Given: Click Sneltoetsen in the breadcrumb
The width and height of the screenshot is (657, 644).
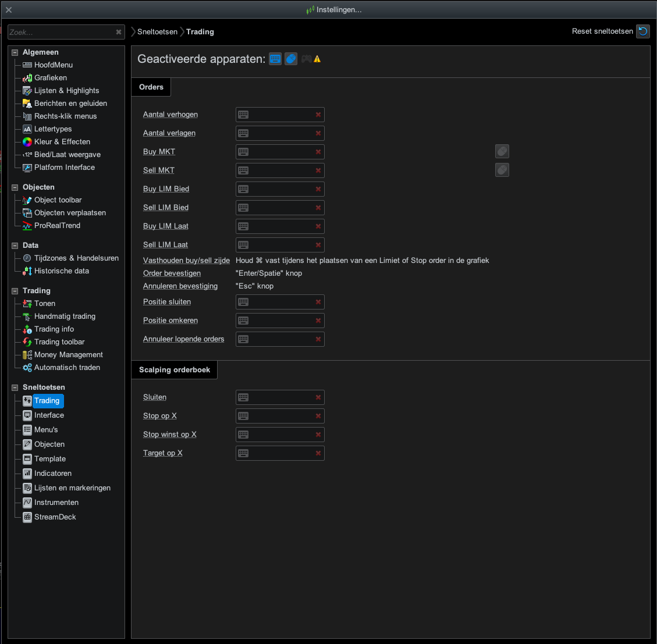Looking at the screenshot, I should [157, 32].
